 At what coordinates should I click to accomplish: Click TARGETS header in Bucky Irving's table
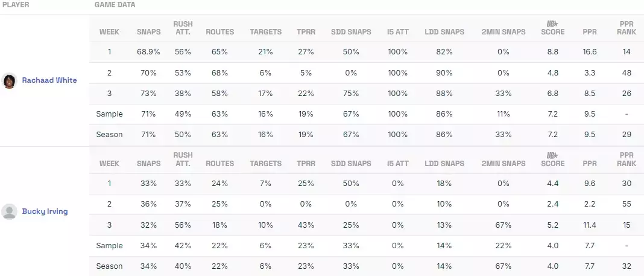click(265, 164)
